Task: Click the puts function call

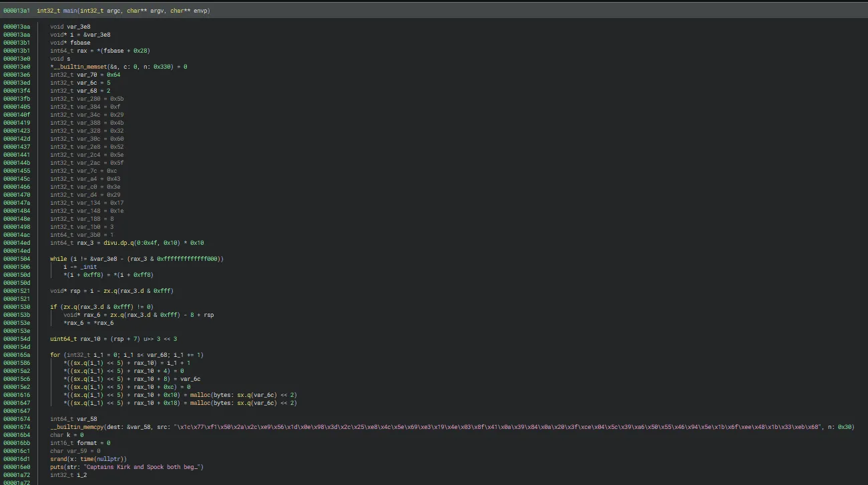Action: point(57,467)
